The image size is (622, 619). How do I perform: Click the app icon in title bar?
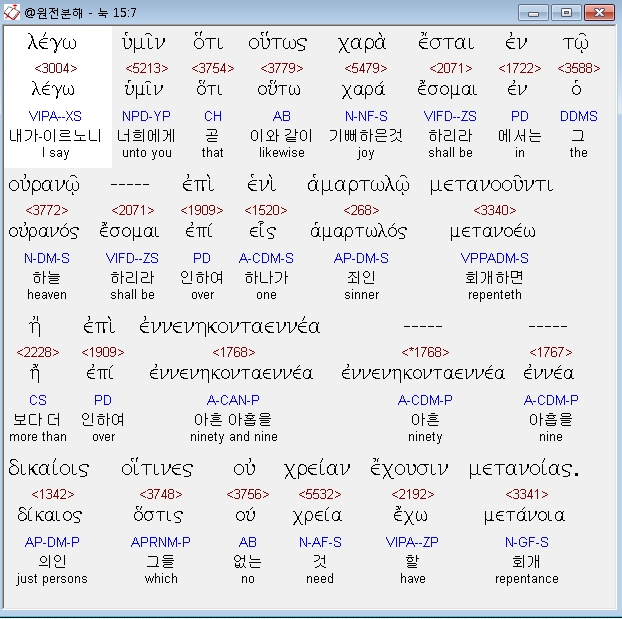click(x=12, y=12)
